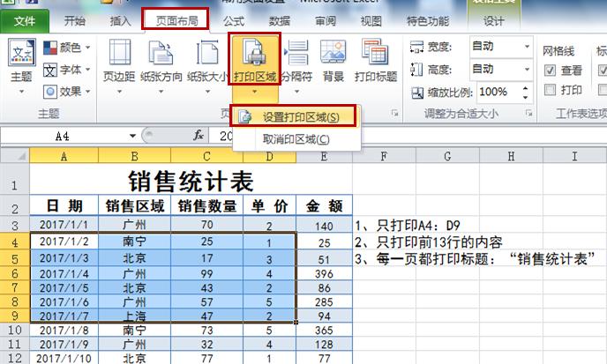This screenshot has width=607, height=364.
Task: Open the 调整为合适大小 dialog launcher
Action: pos(528,113)
